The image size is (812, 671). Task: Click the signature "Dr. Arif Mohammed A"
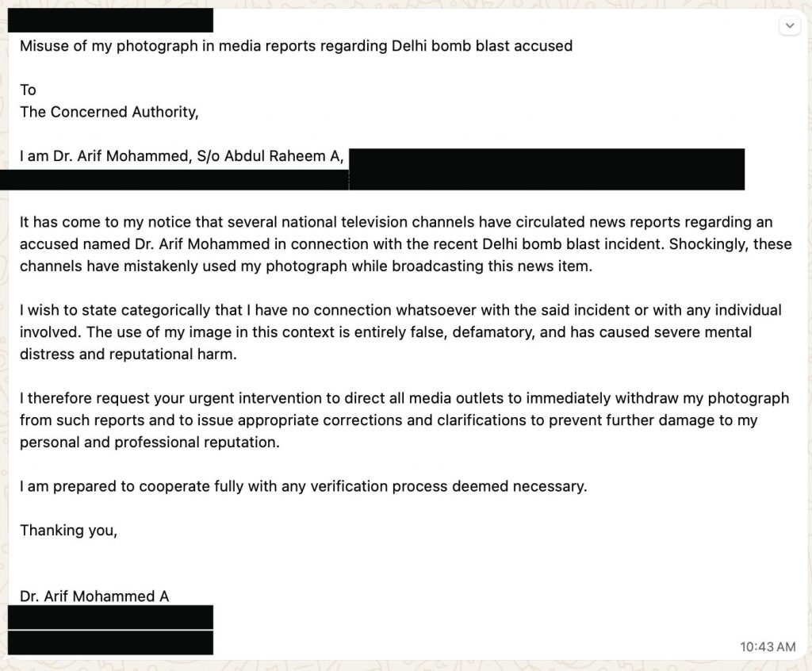coord(94,596)
